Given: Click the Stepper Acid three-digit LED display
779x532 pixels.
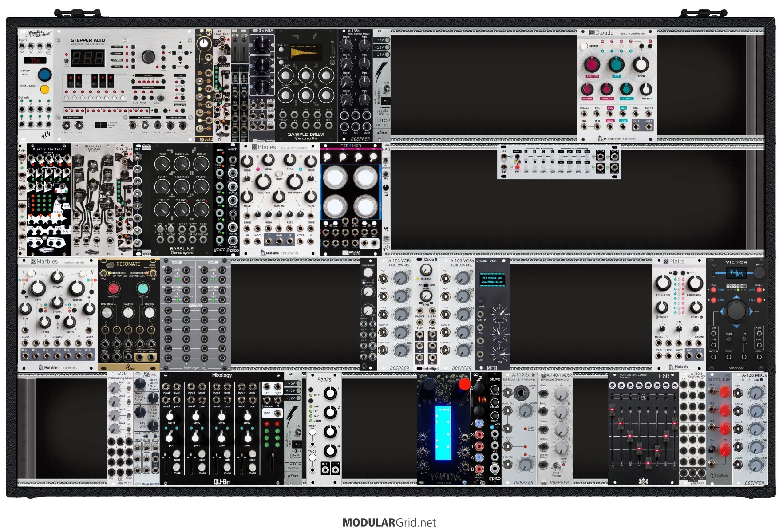Looking at the screenshot, I should pos(88,58).
